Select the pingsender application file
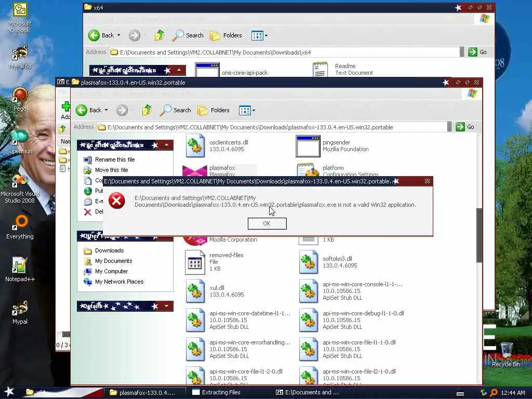This screenshot has width=532, height=399. pyautogui.click(x=332, y=146)
